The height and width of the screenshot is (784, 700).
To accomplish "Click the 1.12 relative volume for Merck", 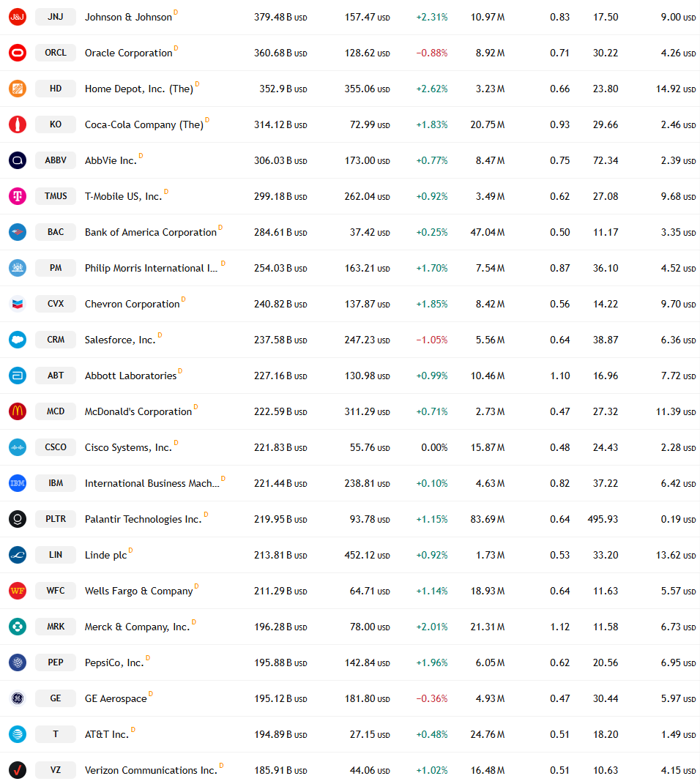I will point(560,627).
